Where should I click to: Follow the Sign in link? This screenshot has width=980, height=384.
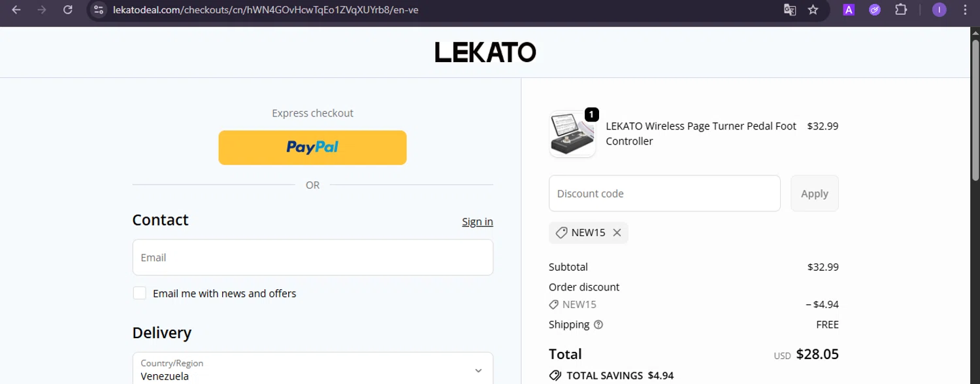tap(478, 222)
